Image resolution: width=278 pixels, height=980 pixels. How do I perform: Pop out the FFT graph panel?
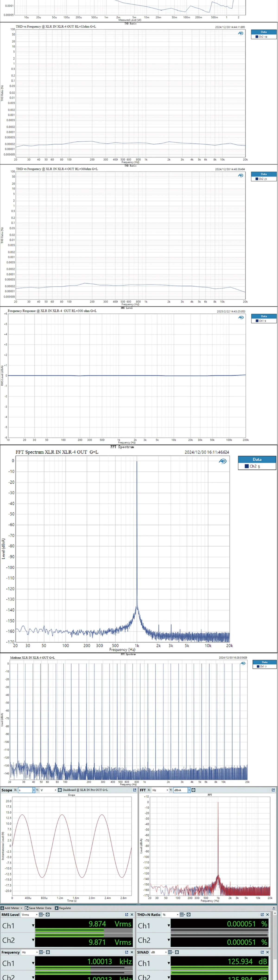pos(273,790)
